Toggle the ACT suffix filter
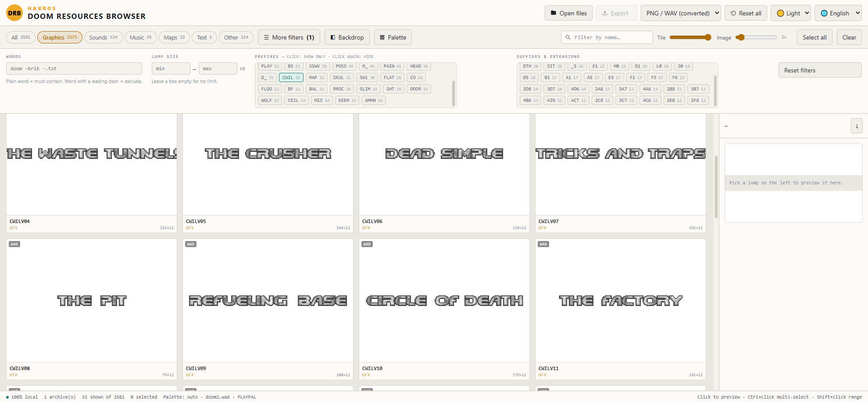Viewport: 868px width, 403px height. tap(578, 101)
